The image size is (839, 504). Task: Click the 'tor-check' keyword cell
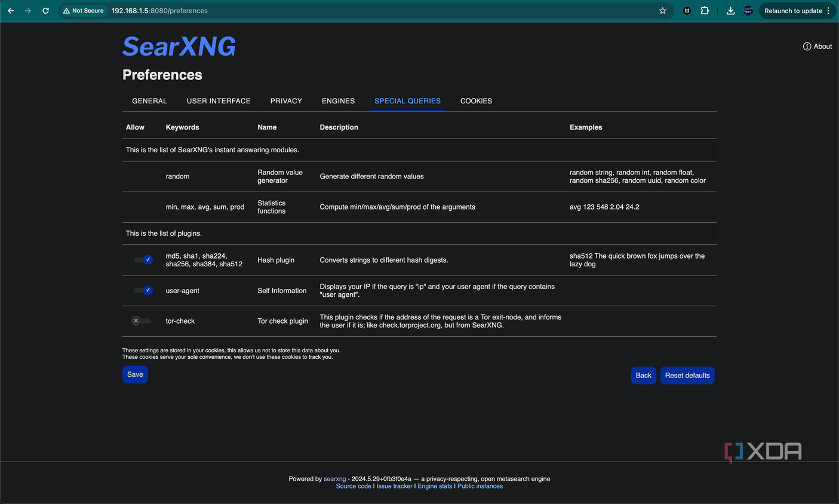180,321
